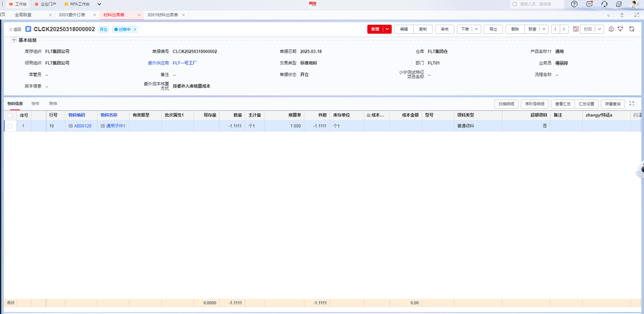
Task: Open the 打印 dropdown arrow
Action: (600, 29)
